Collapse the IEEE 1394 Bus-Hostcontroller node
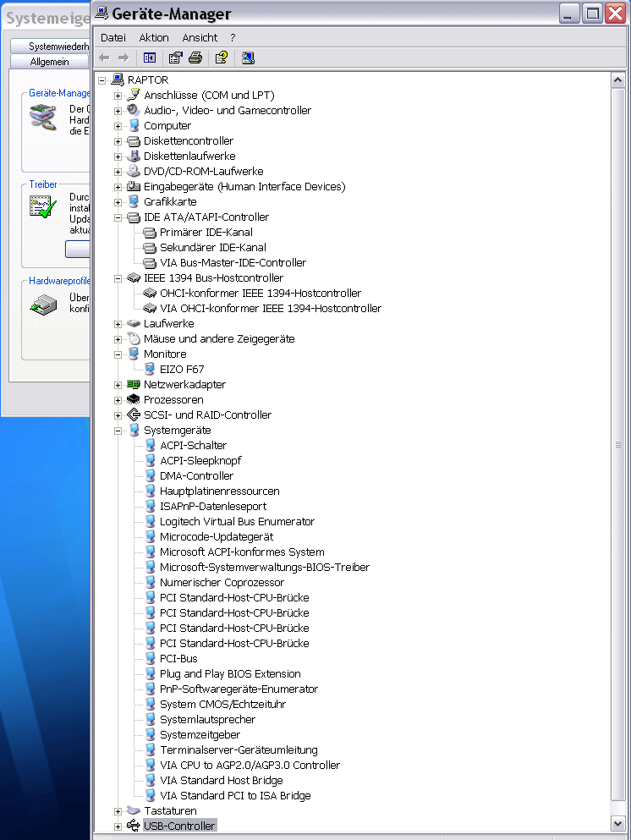This screenshot has width=631, height=840. 118,278
